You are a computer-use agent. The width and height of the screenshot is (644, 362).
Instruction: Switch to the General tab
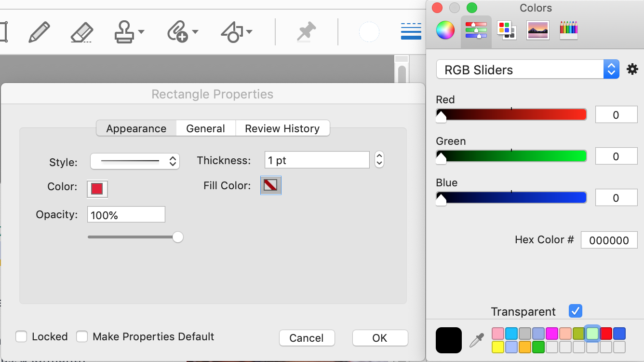(206, 128)
